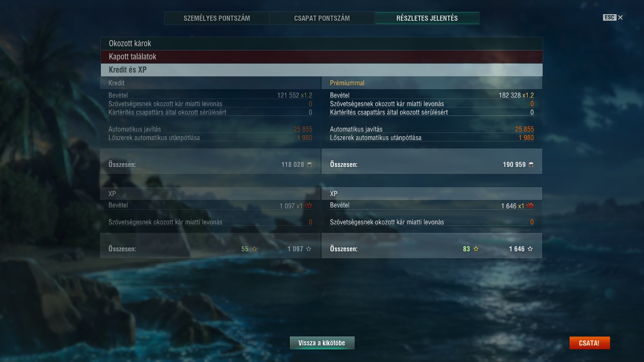Screen dimensions: 644x362
Task: Click the gold star icon beside 83
Action: [476, 249]
